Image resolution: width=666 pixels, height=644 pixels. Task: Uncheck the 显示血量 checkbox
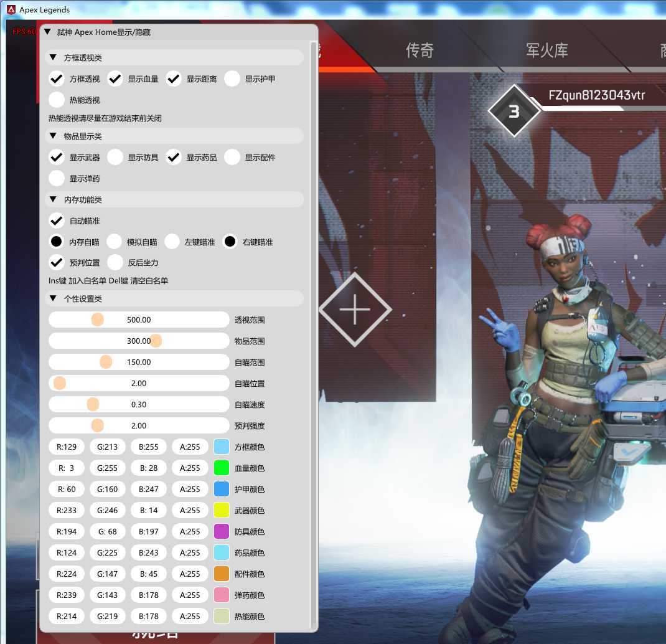point(115,78)
